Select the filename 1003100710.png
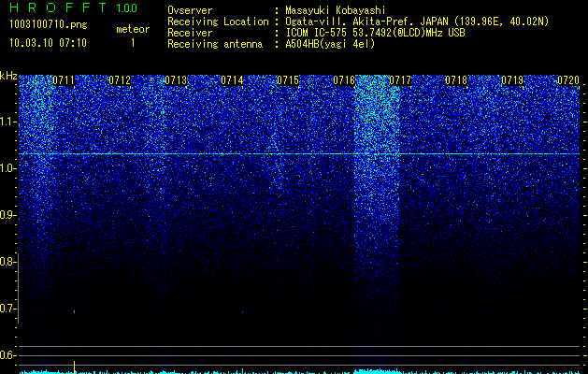 click(49, 24)
